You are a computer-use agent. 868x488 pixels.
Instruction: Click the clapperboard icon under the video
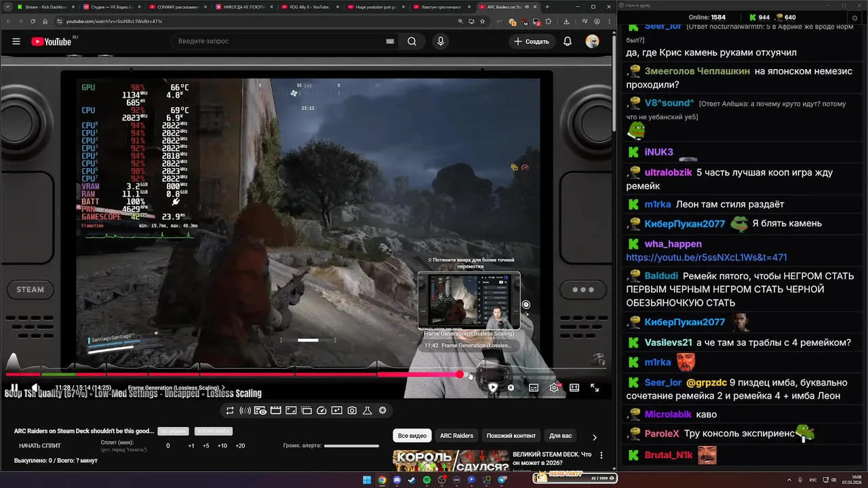(x=276, y=410)
